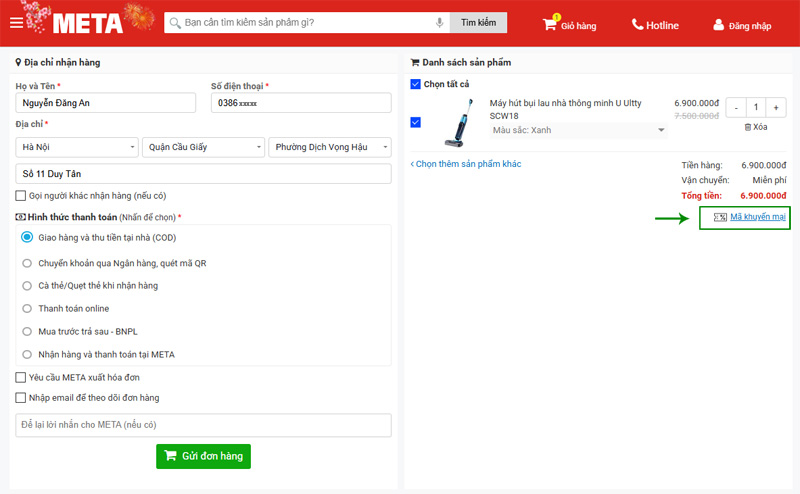Toggle the Chọn tất cả checkbox
The image size is (800, 494).
pyautogui.click(x=416, y=84)
